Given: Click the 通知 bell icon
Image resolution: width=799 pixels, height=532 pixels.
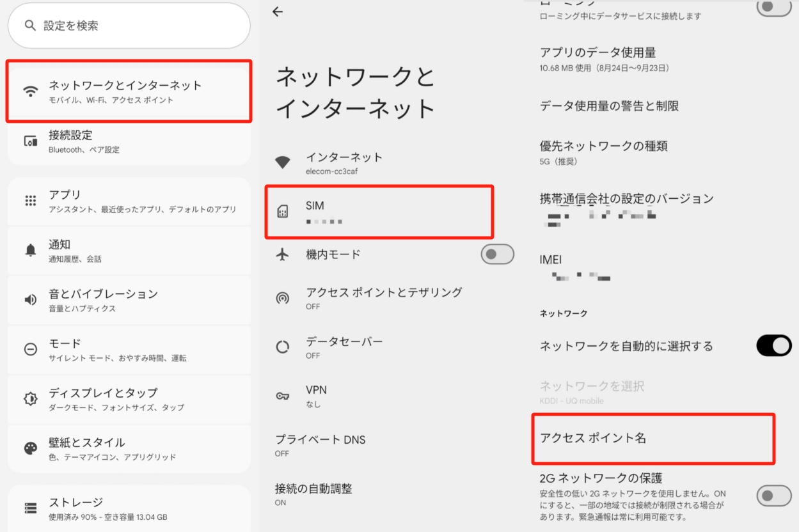Looking at the screenshot, I should (30, 250).
